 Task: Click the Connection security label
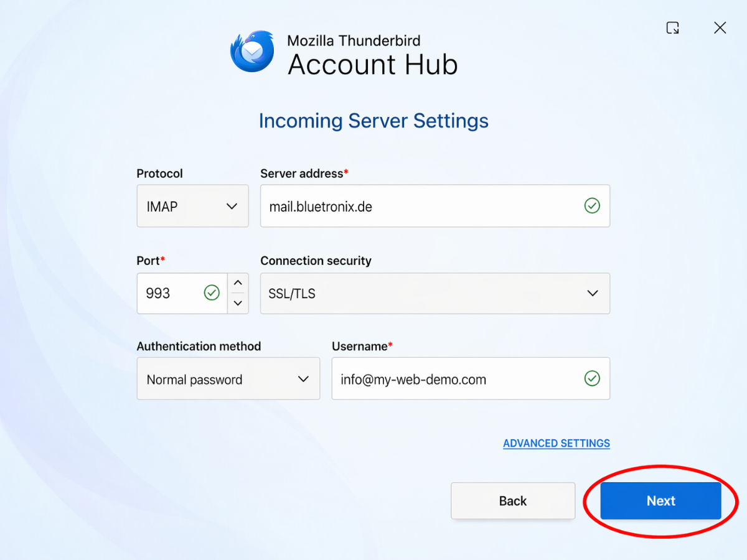(316, 261)
